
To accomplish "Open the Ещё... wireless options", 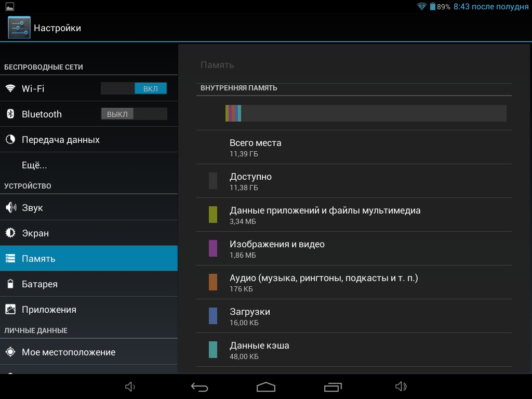I will (34, 165).
